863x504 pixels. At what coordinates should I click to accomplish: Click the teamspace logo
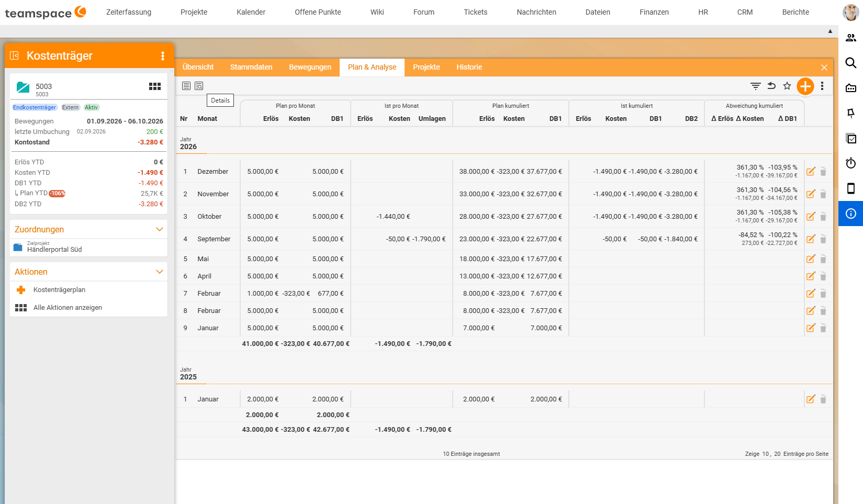(x=46, y=12)
